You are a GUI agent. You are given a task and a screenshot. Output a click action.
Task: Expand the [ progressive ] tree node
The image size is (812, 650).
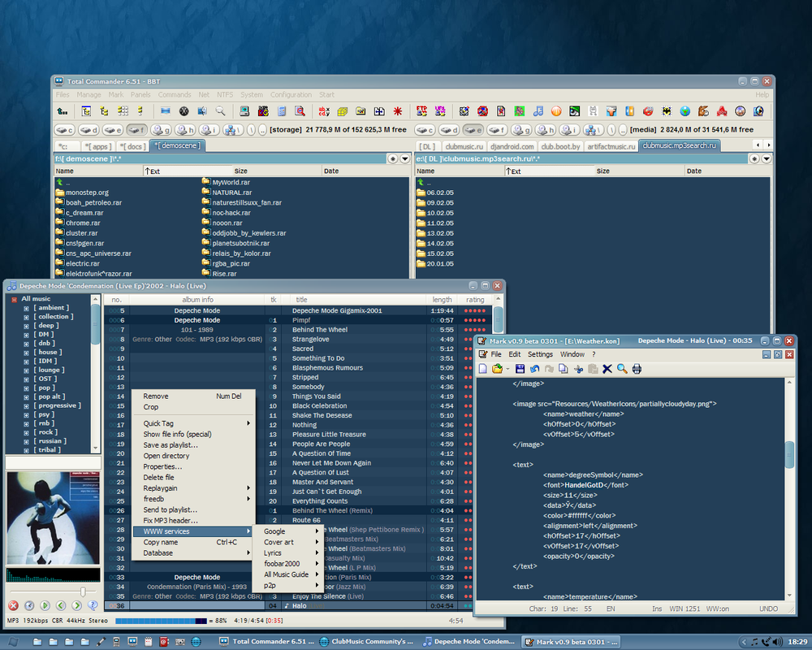(x=26, y=406)
